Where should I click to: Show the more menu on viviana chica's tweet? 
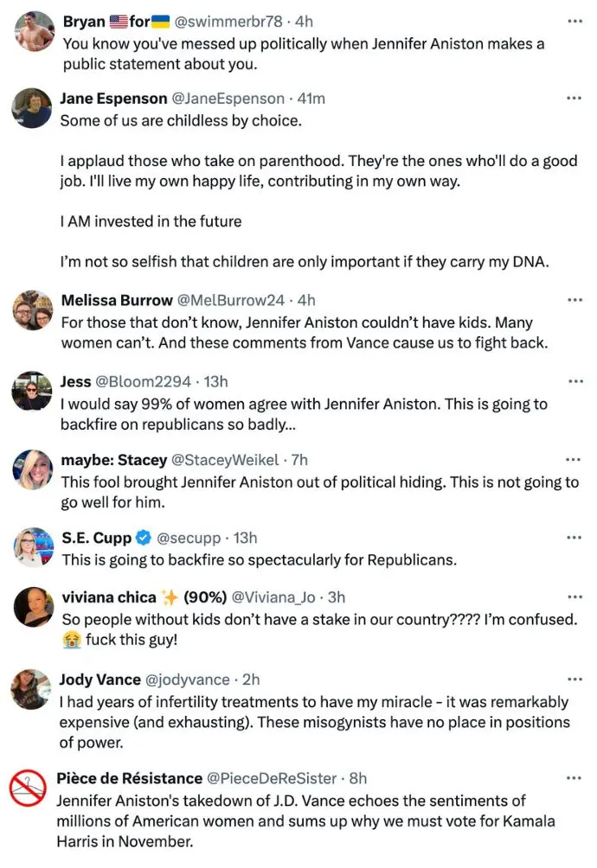[x=575, y=597]
